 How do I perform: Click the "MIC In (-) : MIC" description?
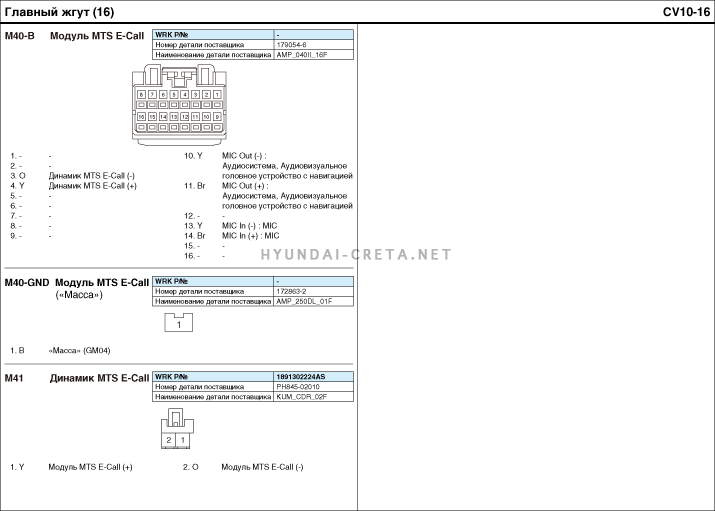pyautogui.click(x=249, y=226)
